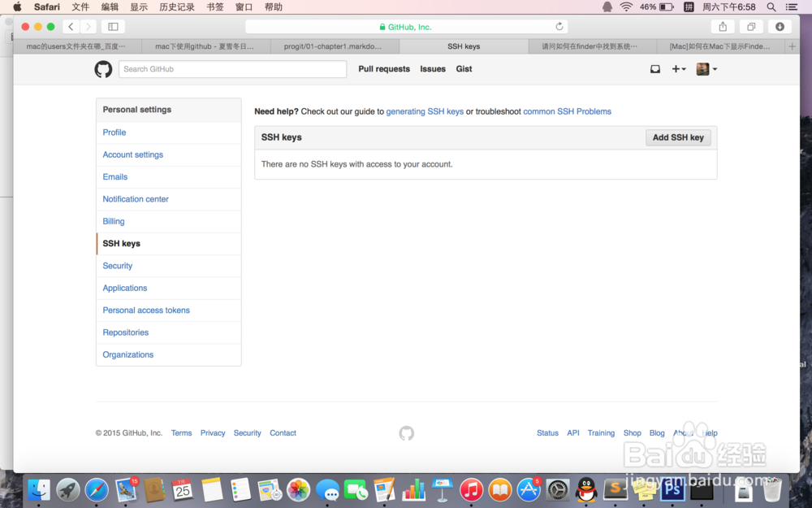Screen dimensions: 812x508
Task: Show all tabs overview button
Action: coord(751,27)
